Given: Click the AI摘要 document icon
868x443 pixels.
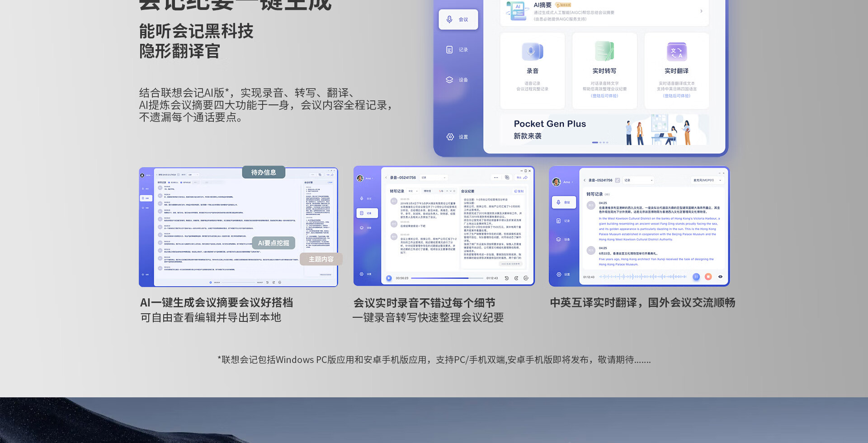Looking at the screenshot, I should click(x=518, y=11).
